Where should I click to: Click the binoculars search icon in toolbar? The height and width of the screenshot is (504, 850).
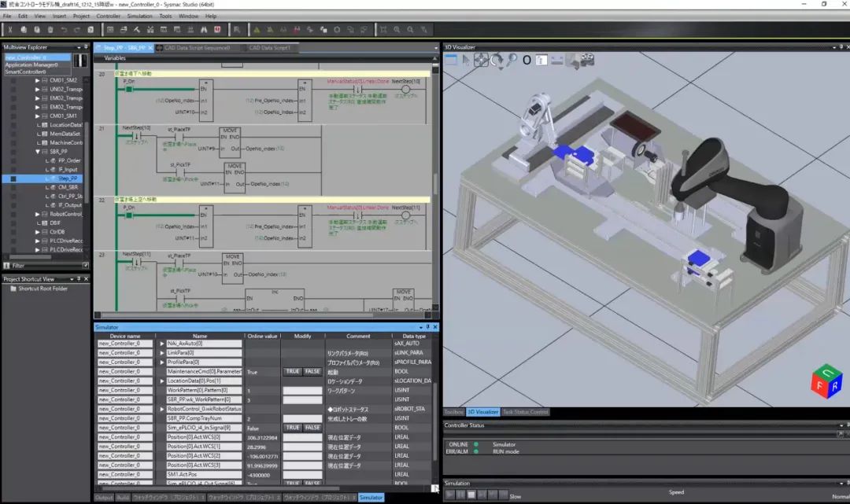202,30
